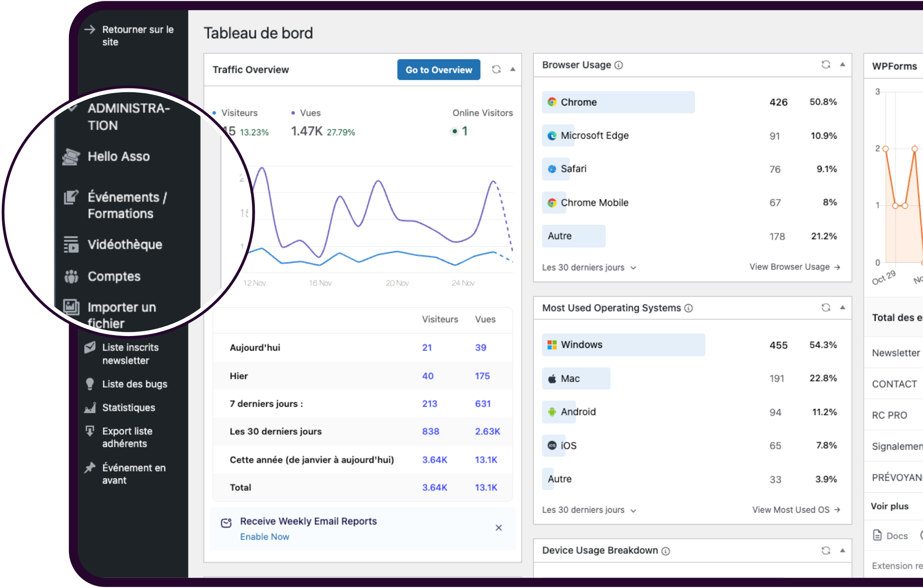923x588 pixels.
Task: Open Export liste adhérents menu item
Action: tap(127, 437)
